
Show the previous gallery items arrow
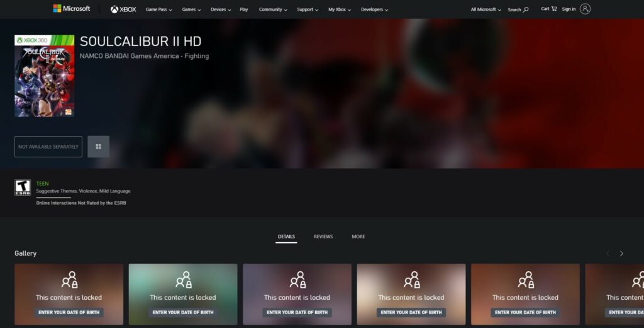tap(608, 254)
